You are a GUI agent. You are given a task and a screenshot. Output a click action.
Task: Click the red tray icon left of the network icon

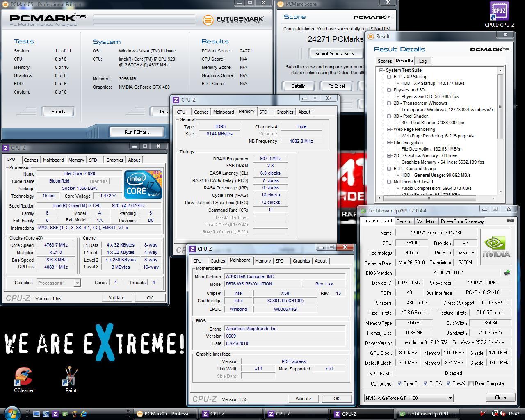(x=484, y=414)
